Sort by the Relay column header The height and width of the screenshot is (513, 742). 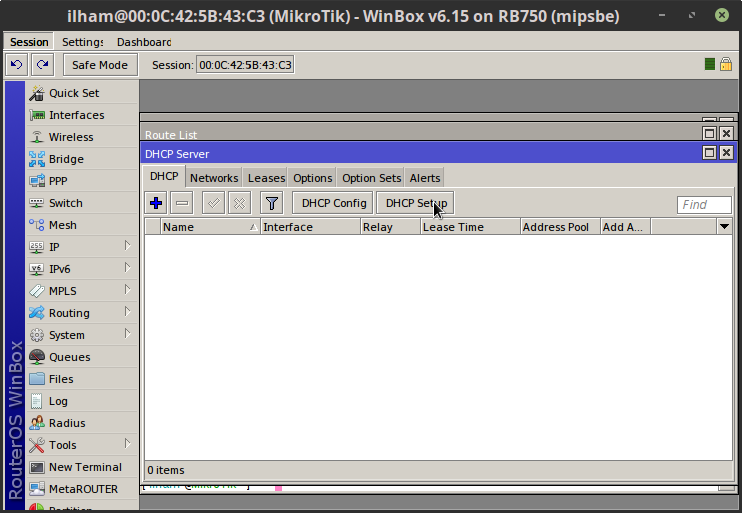click(x=390, y=227)
